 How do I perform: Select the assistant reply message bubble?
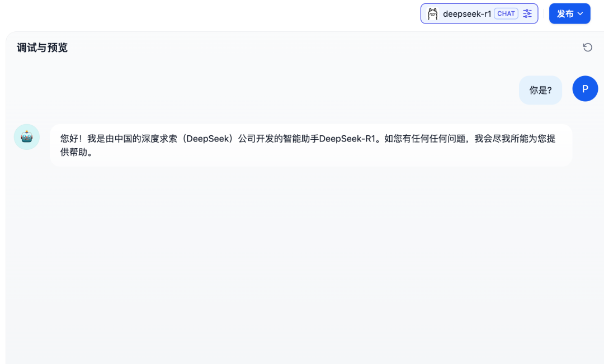coord(311,145)
